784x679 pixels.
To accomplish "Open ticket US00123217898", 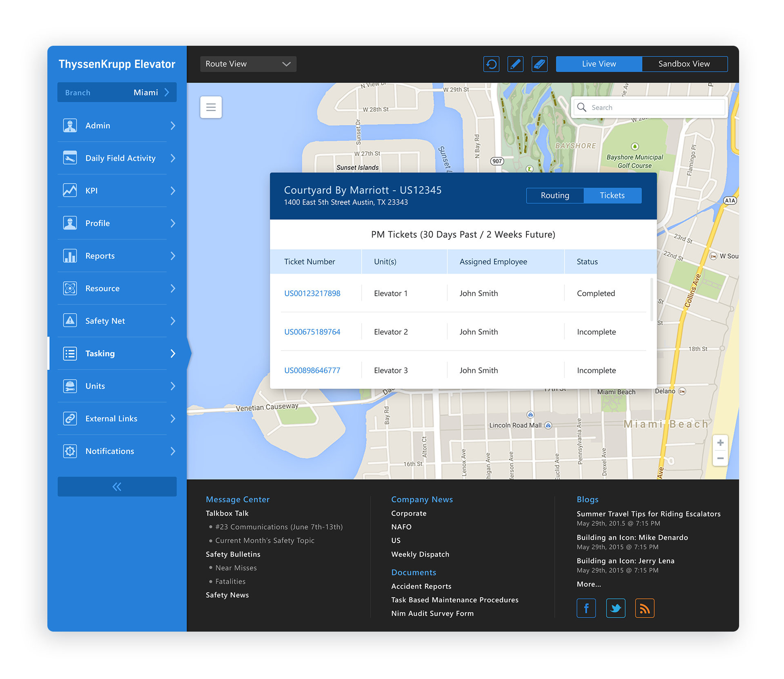I will 312,293.
